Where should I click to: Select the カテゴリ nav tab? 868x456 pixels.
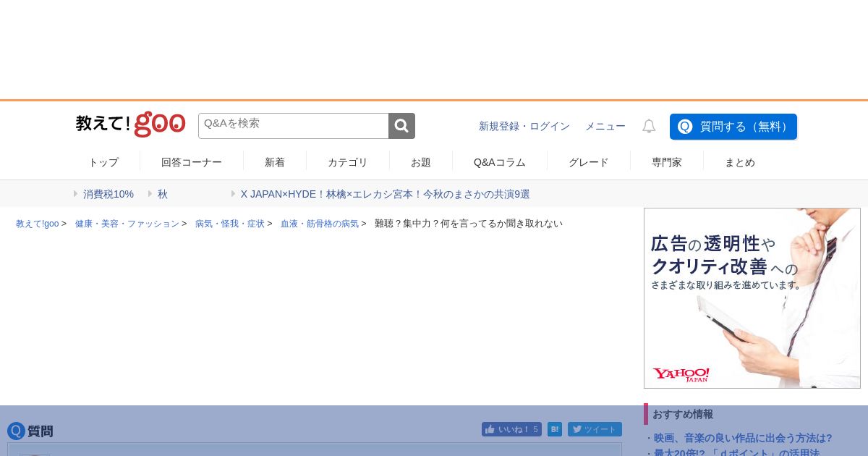348,162
